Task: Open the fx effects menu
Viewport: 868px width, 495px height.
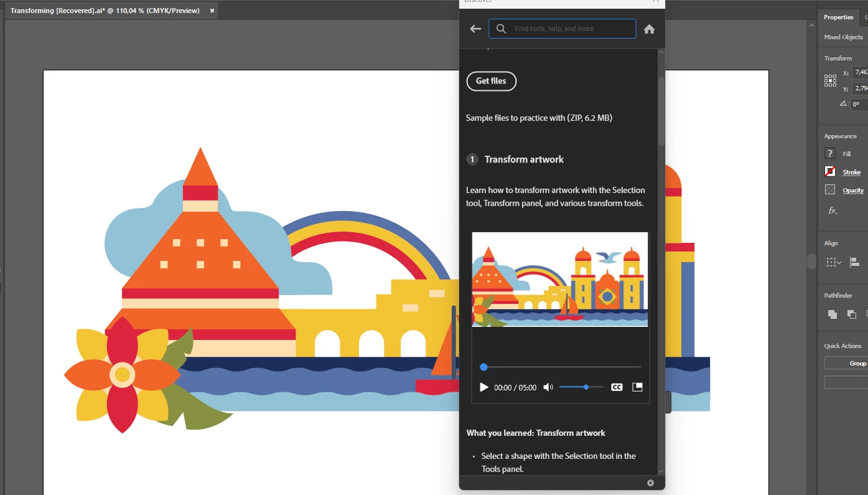Action: tap(833, 210)
